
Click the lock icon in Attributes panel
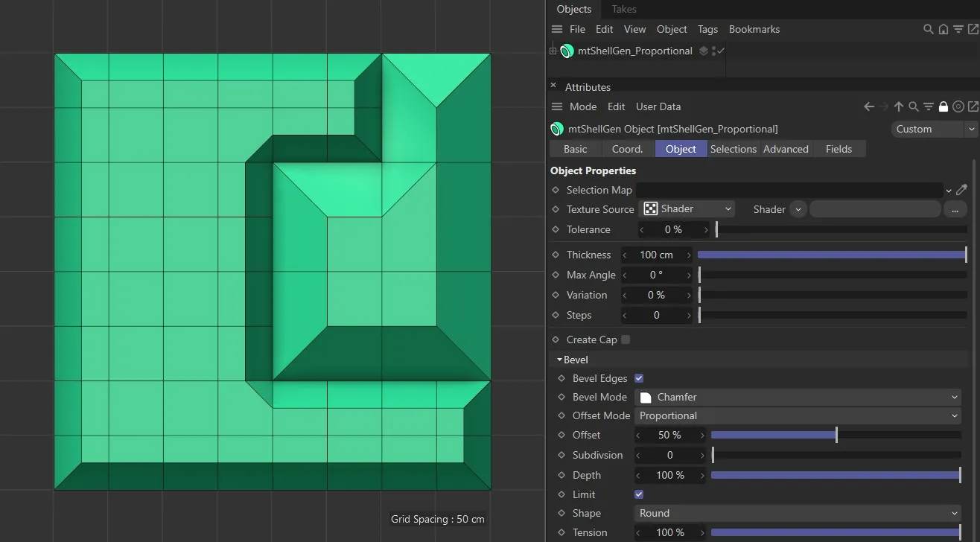tap(944, 106)
